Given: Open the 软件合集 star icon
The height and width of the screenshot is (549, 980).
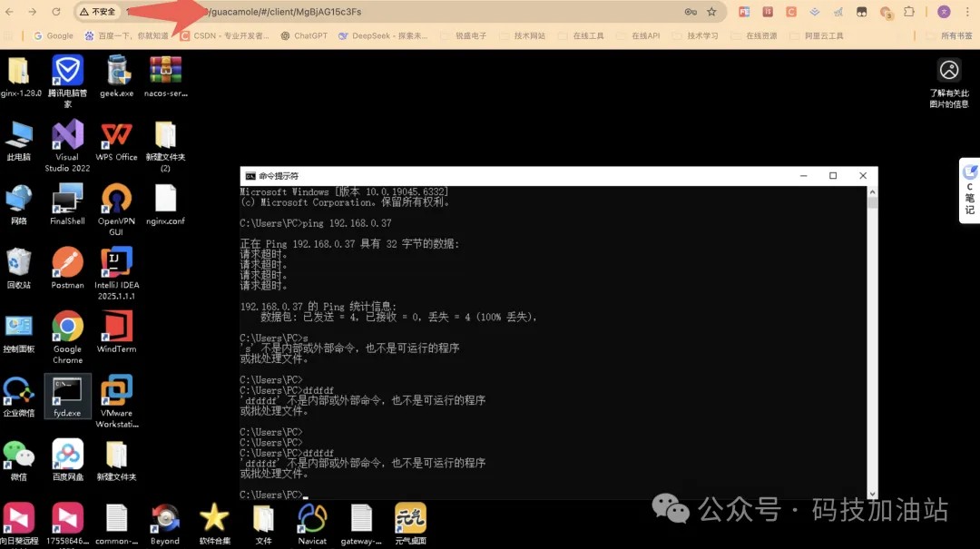Looking at the screenshot, I should (x=214, y=524).
